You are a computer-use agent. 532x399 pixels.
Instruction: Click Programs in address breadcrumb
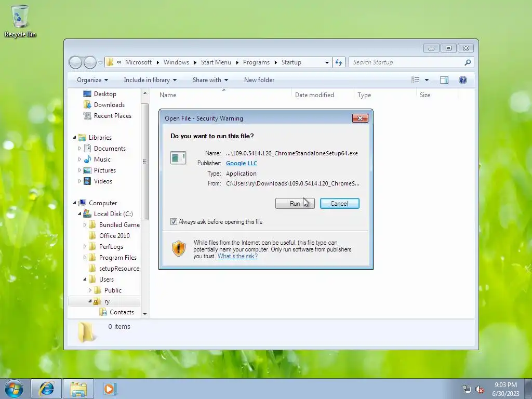click(256, 62)
